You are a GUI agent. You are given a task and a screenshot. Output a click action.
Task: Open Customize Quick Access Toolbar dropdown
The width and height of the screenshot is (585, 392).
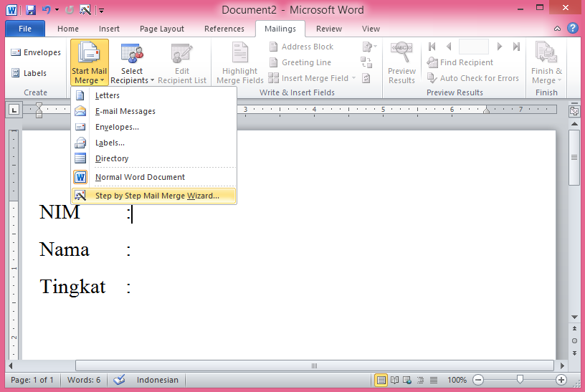101,11
